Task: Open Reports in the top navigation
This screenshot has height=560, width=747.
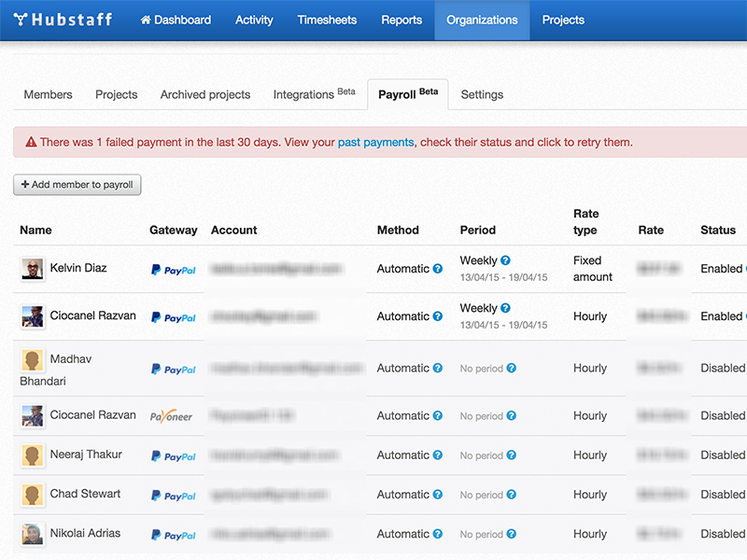Action: point(402,20)
